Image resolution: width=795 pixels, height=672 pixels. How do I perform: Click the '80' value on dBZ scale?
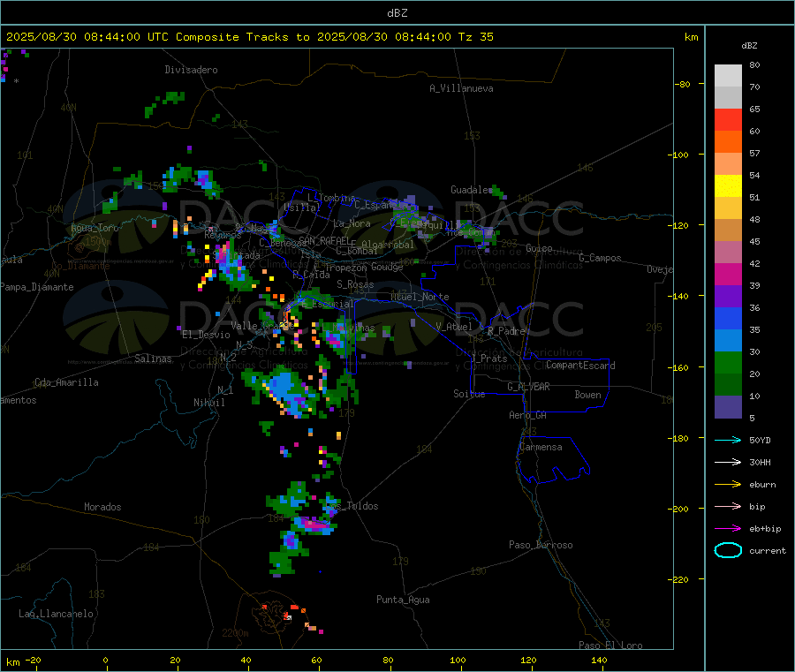point(754,64)
